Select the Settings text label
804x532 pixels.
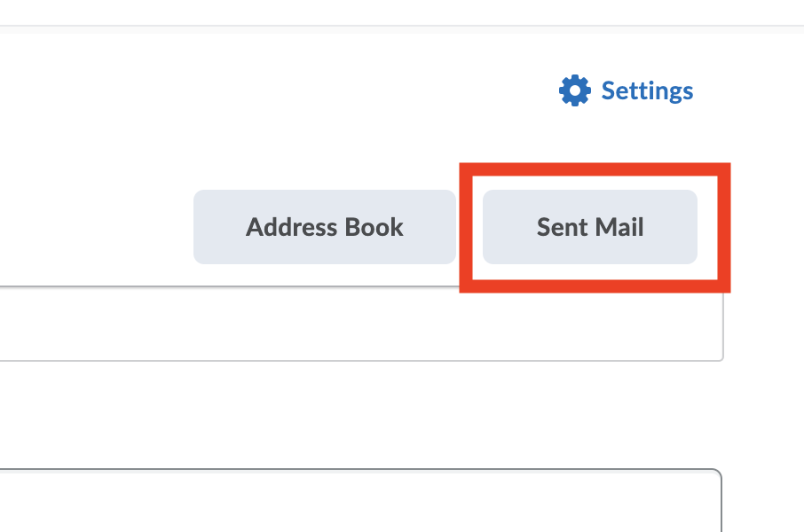pos(647,90)
